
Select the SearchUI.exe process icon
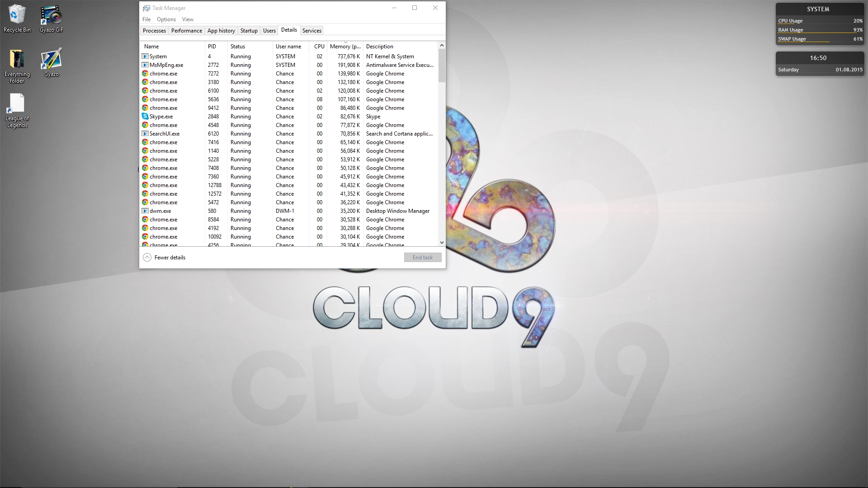(145, 134)
